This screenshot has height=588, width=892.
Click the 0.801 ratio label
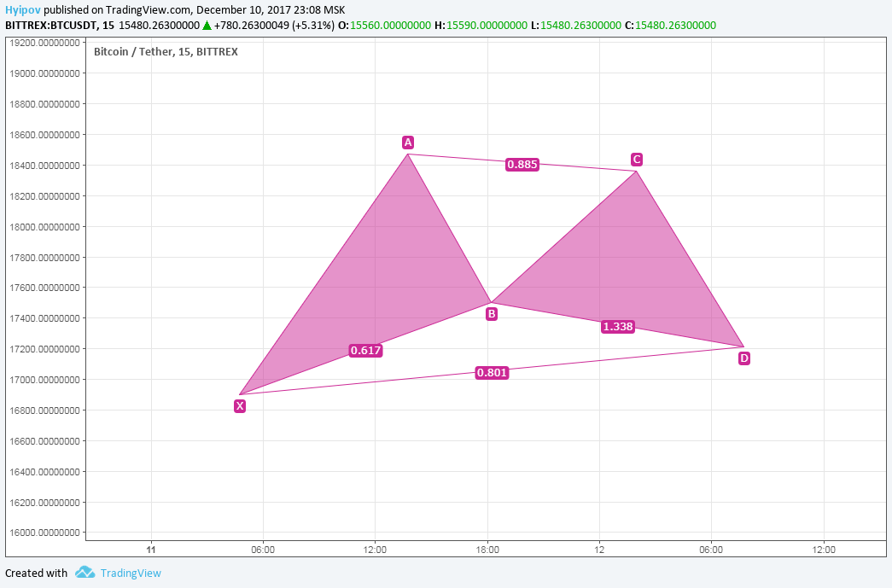click(x=492, y=372)
